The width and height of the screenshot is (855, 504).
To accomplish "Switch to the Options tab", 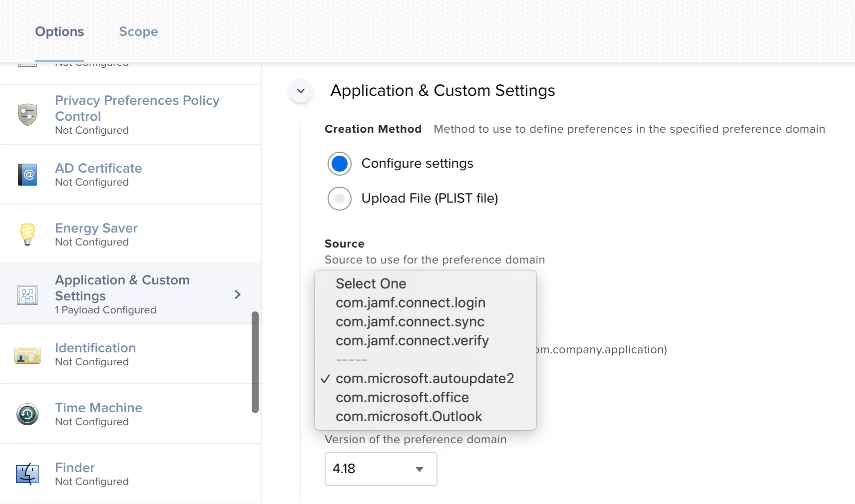I will coord(59,31).
